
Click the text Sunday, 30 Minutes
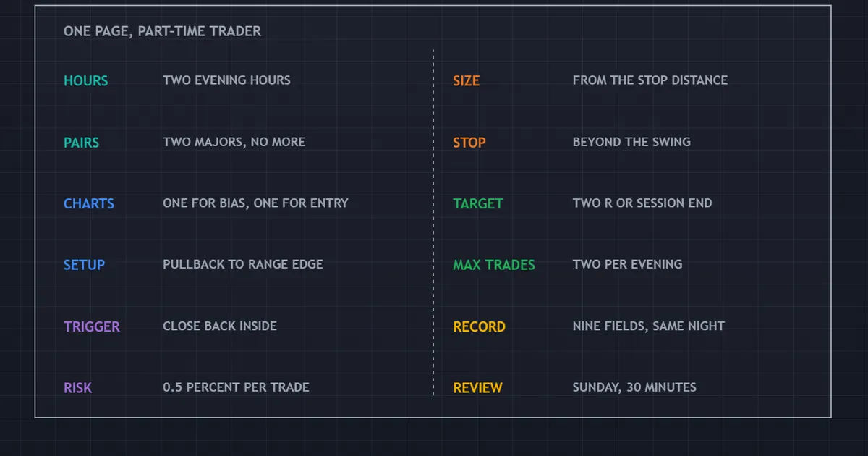[x=634, y=387]
